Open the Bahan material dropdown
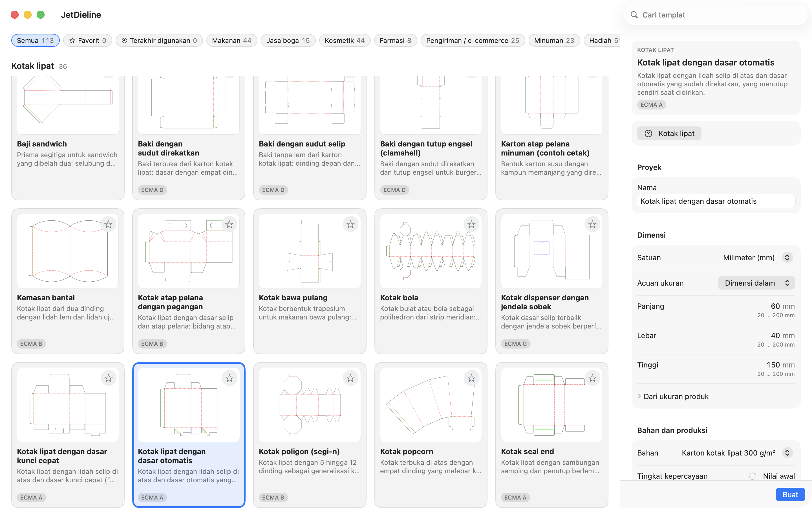 click(x=738, y=453)
